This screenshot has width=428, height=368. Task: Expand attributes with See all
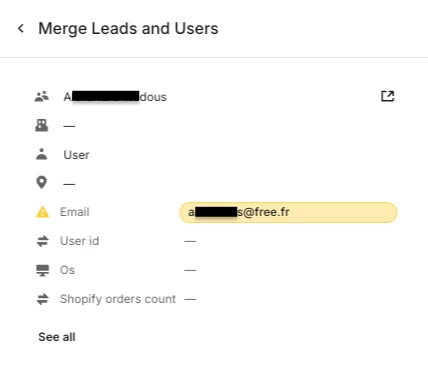[x=57, y=337]
